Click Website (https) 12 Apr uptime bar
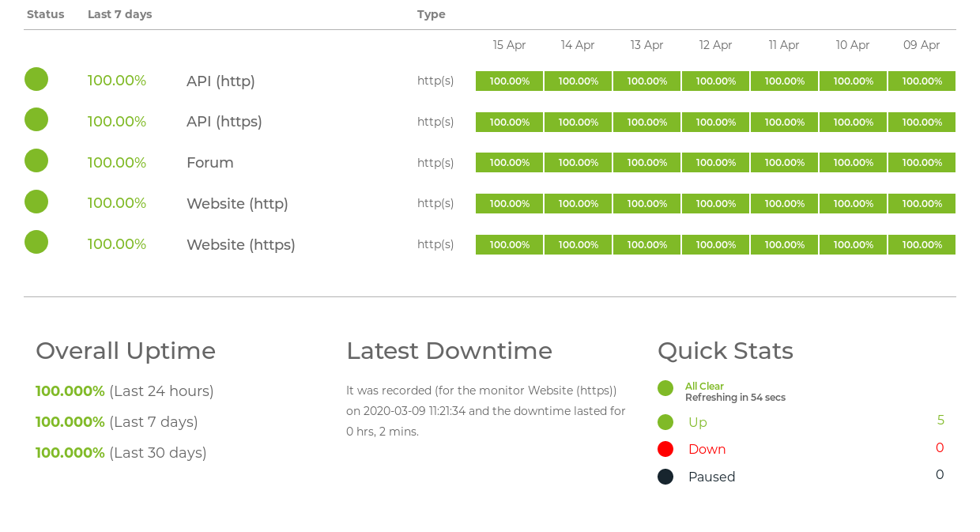This screenshot has height=532, width=980. tap(715, 245)
